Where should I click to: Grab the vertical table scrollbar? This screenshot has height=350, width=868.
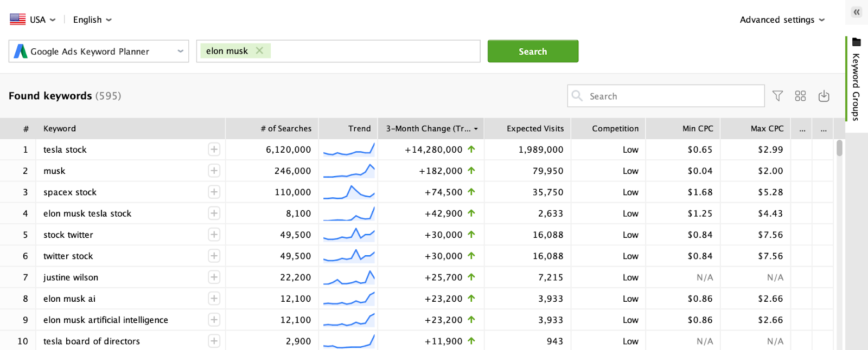(x=839, y=148)
